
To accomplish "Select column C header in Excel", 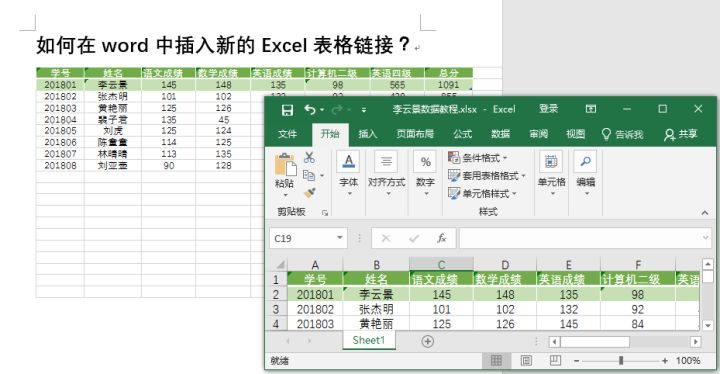I will tap(441, 265).
